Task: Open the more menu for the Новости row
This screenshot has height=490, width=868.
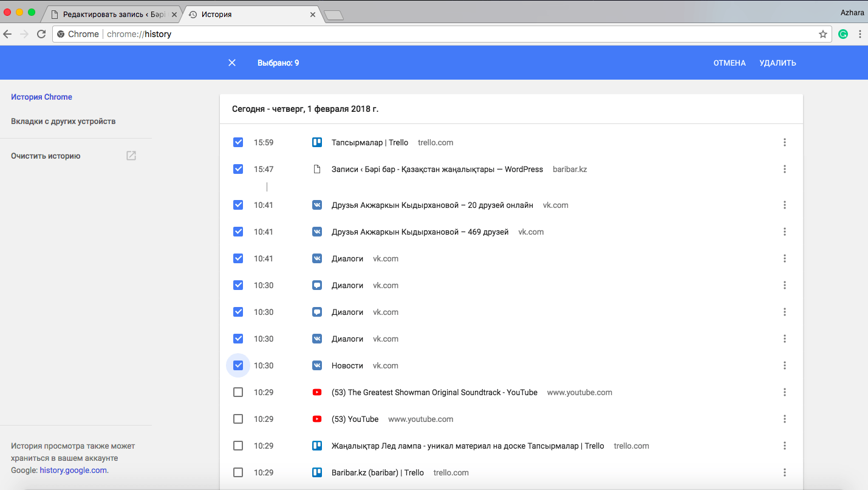Action: pyautogui.click(x=785, y=365)
